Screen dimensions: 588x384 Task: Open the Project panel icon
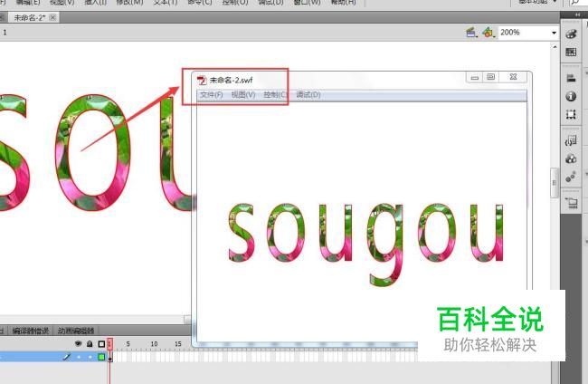coord(572,204)
